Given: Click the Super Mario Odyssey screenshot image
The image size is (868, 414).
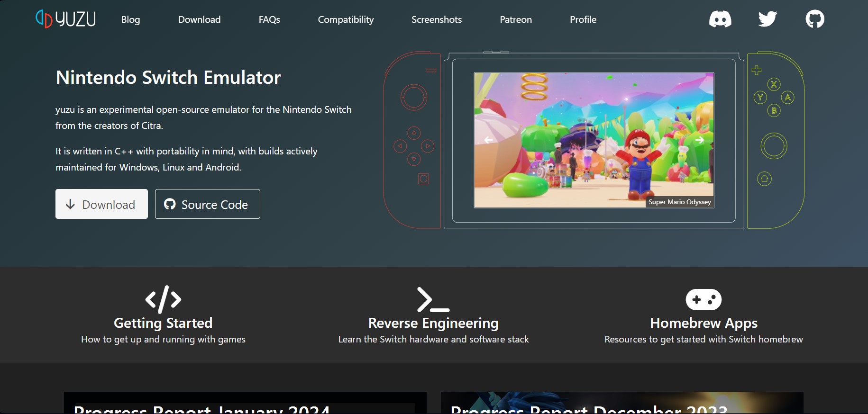Looking at the screenshot, I should tap(594, 140).
